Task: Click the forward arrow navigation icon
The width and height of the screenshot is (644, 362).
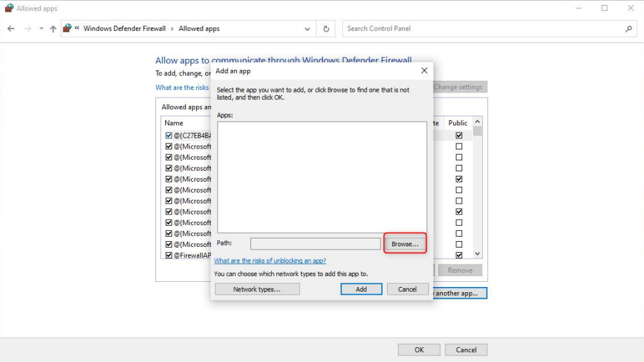Action: [x=28, y=28]
